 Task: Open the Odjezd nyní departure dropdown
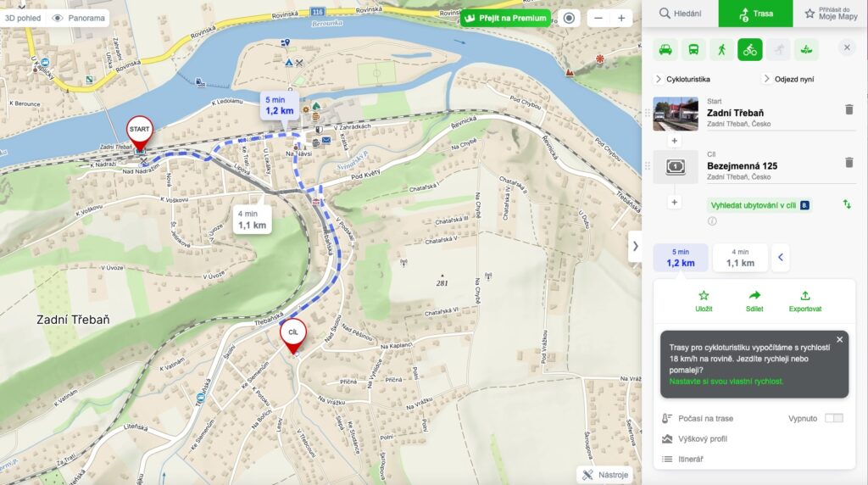pos(792,79)
